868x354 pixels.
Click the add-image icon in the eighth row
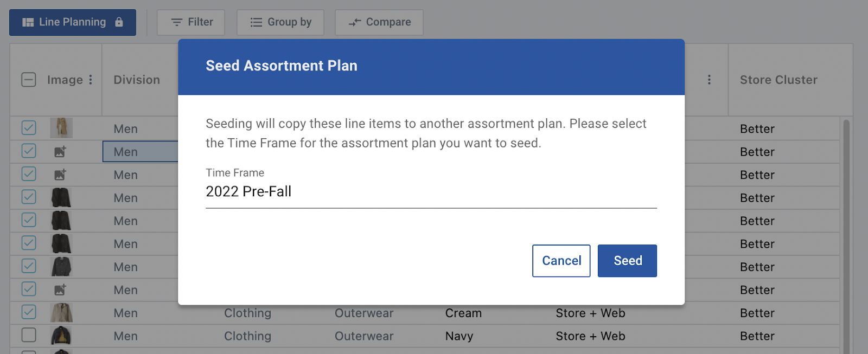[x=60, y=289]
